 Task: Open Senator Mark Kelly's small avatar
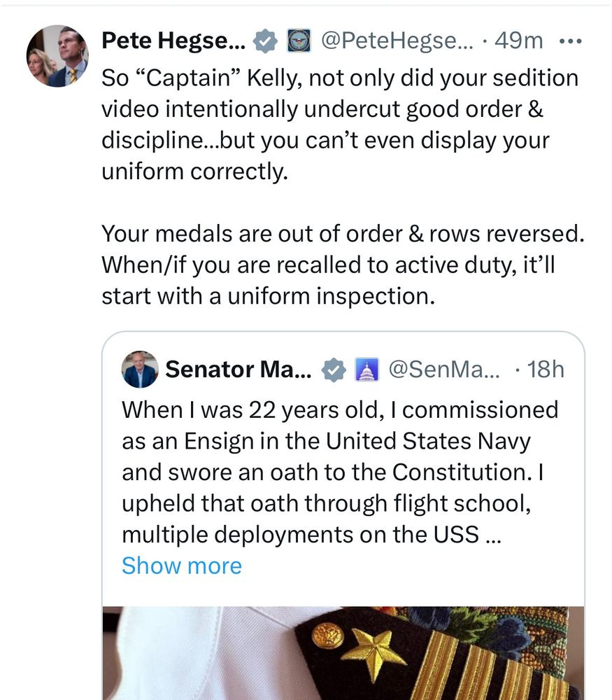click(140, 369)
